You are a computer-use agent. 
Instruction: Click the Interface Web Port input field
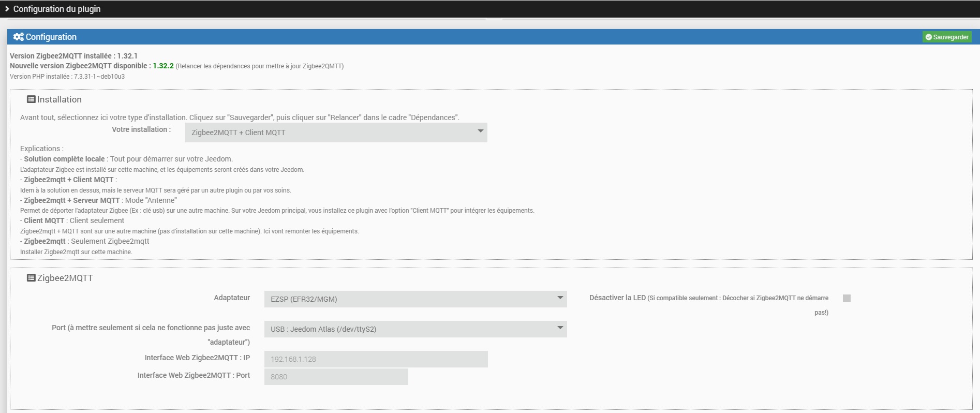pyautogui.click(x=336, y=377)
